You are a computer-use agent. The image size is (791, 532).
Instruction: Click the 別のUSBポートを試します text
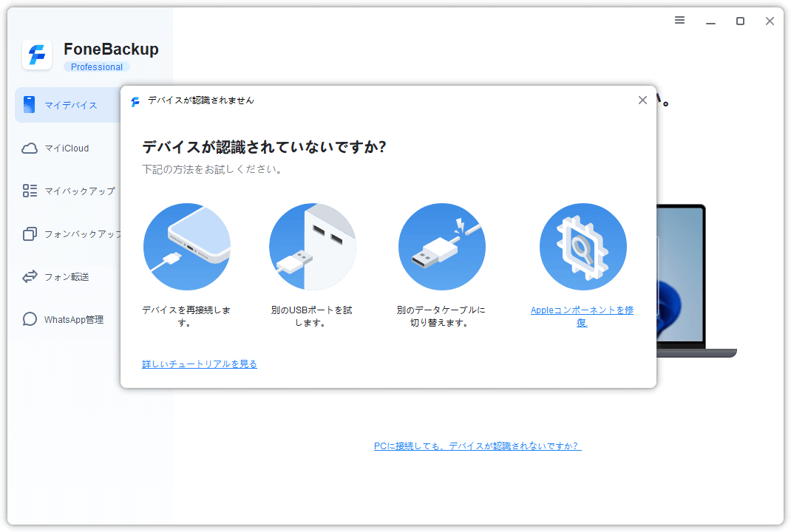(x=311, y=316)
